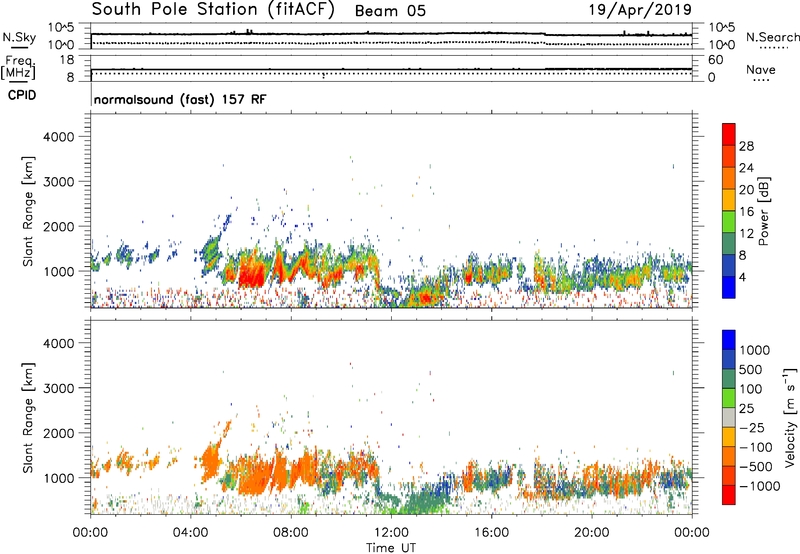Click the 'Time UT' axis title

pos(391,548)
